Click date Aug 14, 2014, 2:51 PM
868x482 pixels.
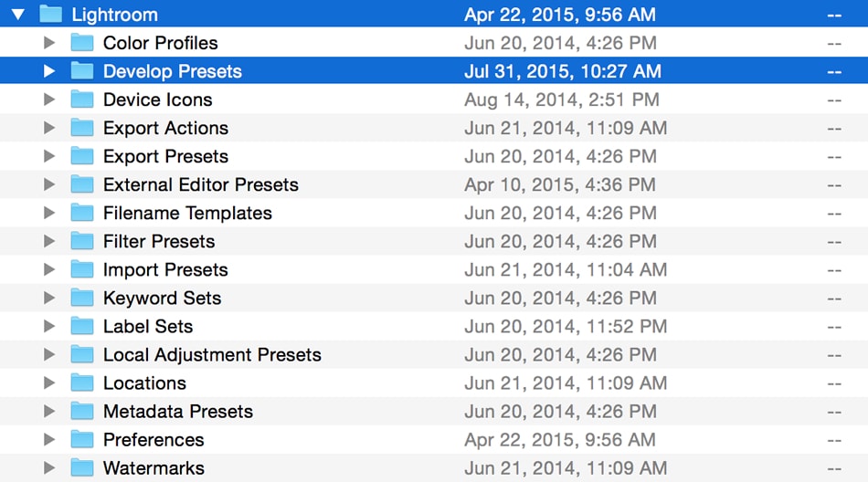tap(561, 100)
